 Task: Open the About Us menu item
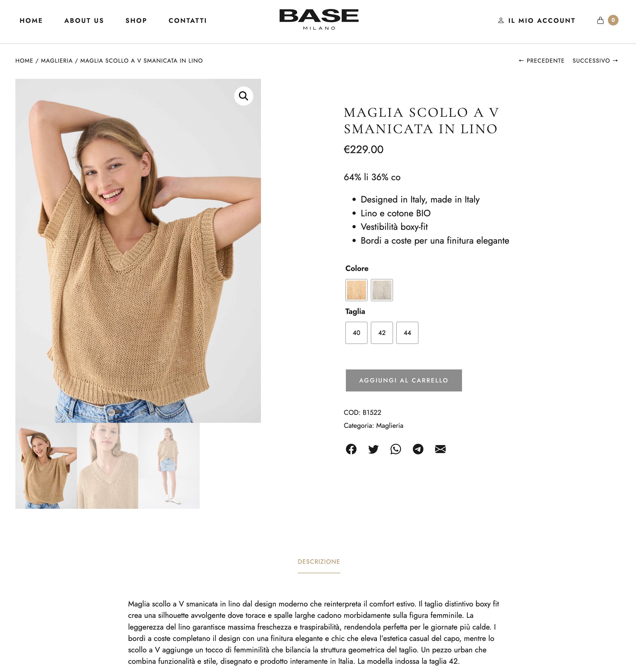tap(84, 21)
